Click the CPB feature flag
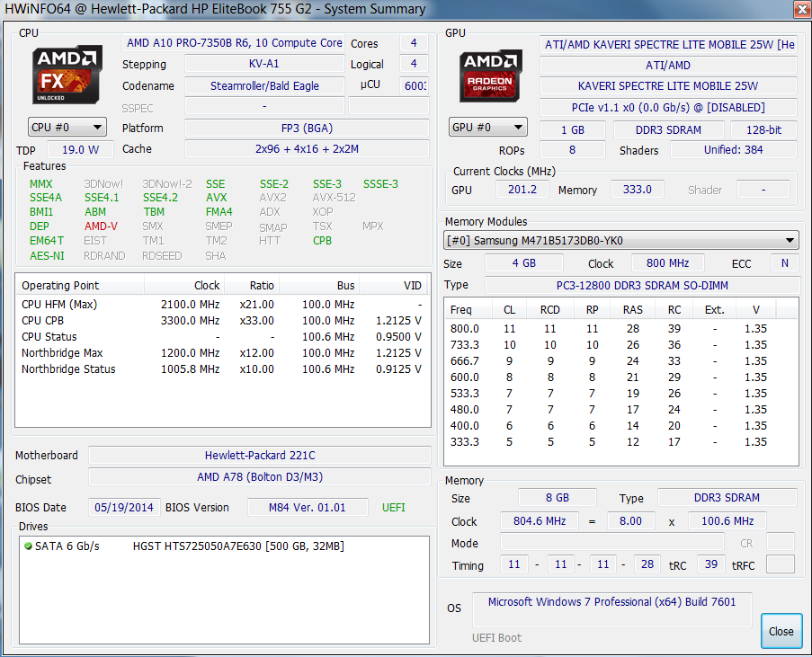Viewport: 812px width, 657px height. pyautogui.click(x=322, y=241)
